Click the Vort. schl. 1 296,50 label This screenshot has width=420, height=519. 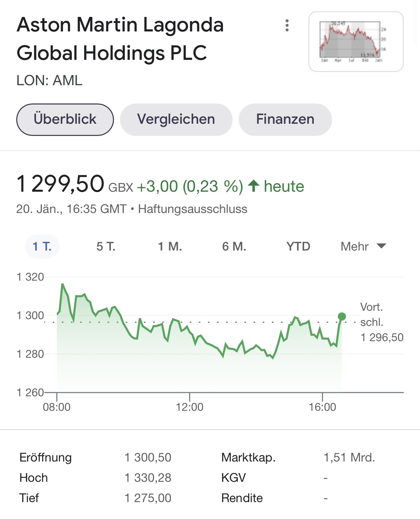tap(381, 322)
